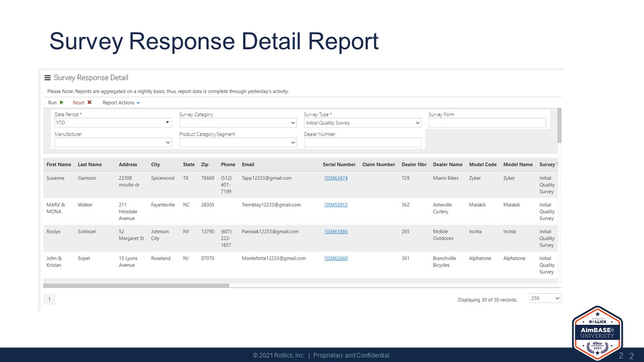Open the hamburger menu beside Survey Response Detail
Screen dimensions: 644x362
point(47,77)
